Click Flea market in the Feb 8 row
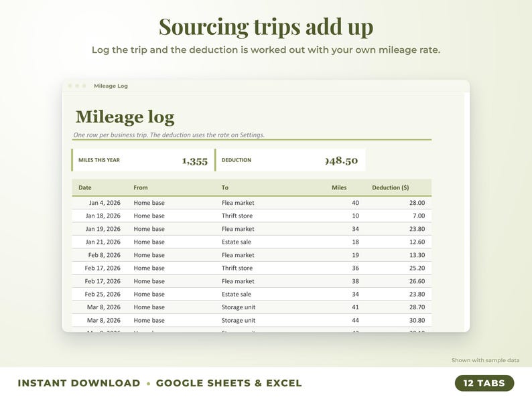 (238, 255)
